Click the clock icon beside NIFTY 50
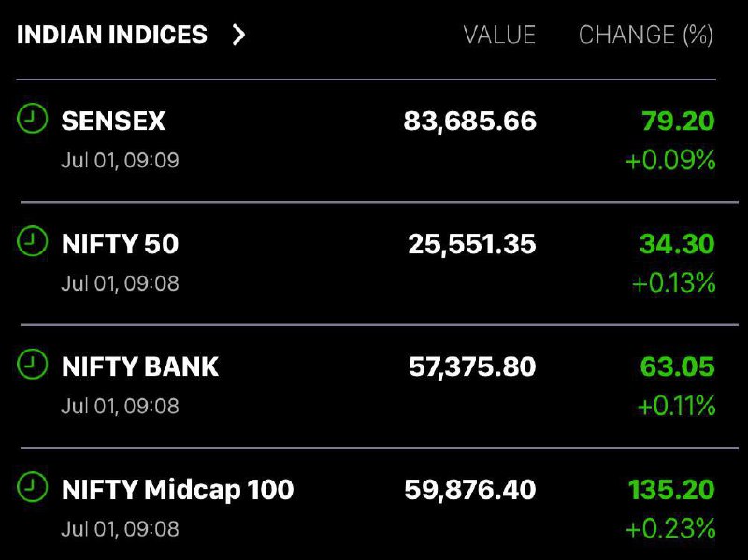748x560 pixels. click(32, 241)
